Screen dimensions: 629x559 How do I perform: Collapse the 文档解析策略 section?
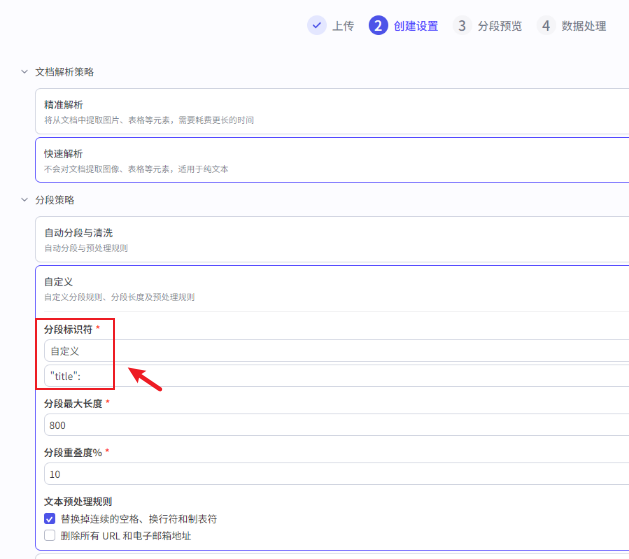(24, 72)
